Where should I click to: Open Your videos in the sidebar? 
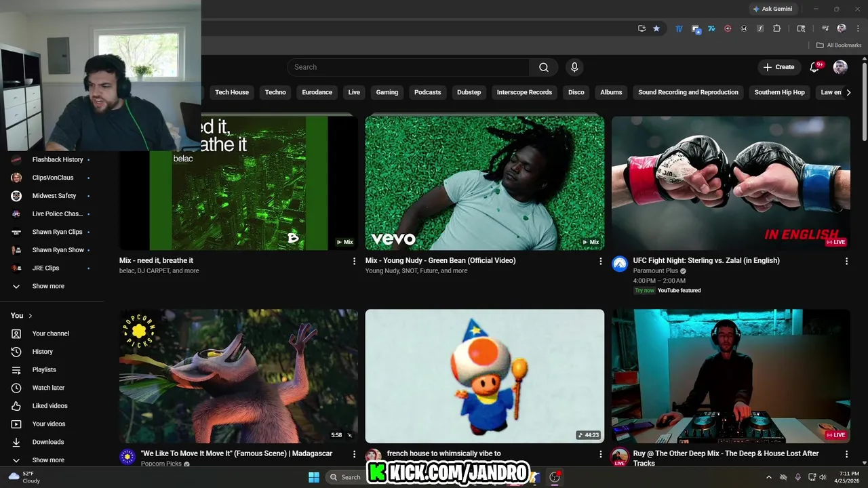(49, 424)
